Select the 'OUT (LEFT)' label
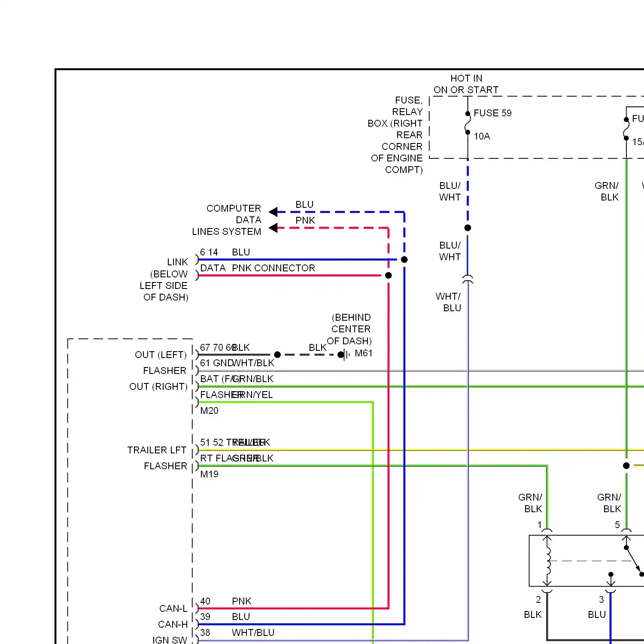The width and height of the screenshot is (644, 644). pyautogui.click(x=161, y=355)
